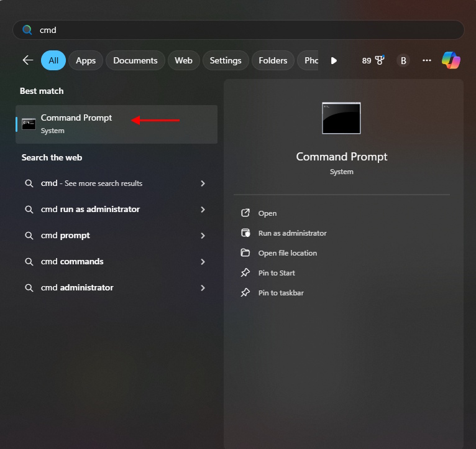
Task: Expand chevron for 'cmd run as administrator'
Action: pos(203,210)
